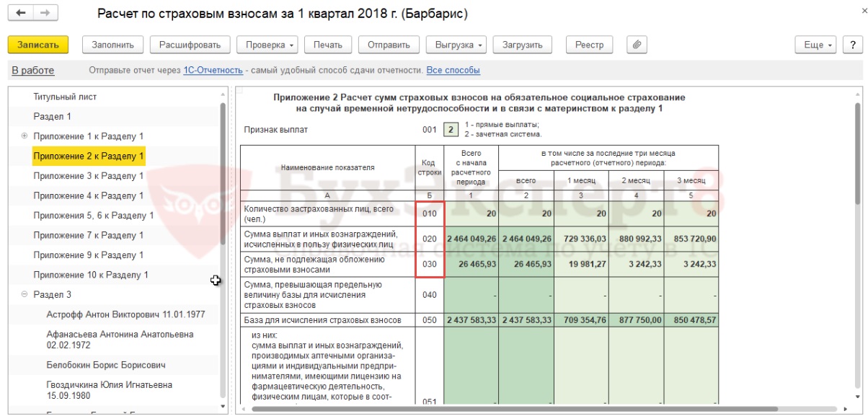Collapse Раздел 3 with minus icon
Viewport: 868px width, 419px height.
coord(25,294)
